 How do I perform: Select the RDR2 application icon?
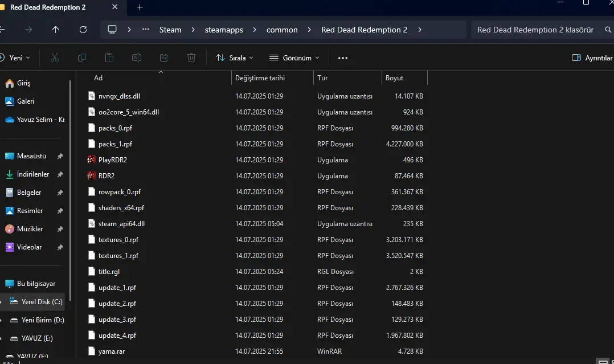coord(91,175)
